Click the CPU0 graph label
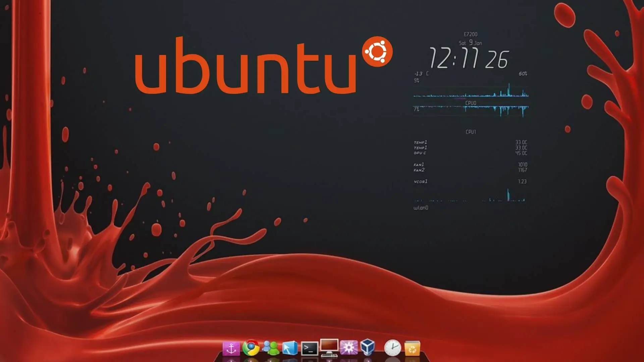 pyautogui.click(x=471, y=103)
